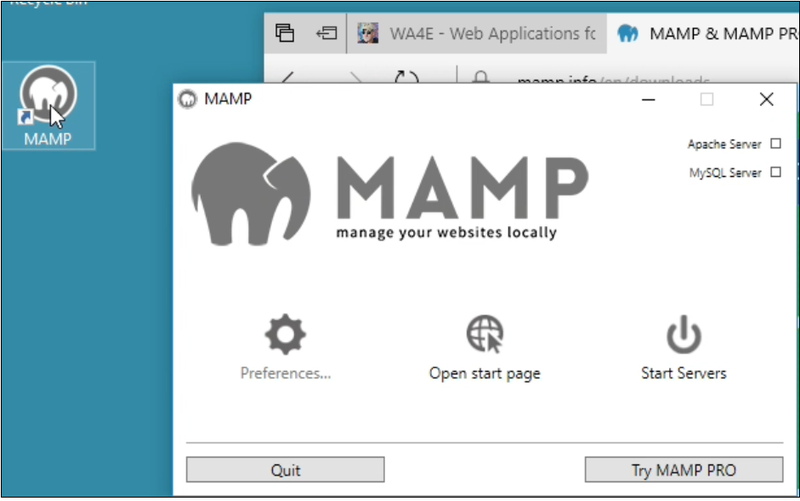The width and height of the screenshot is (800, 501).
Task: Minimize the MAMP window
Action: coord(648,99)
